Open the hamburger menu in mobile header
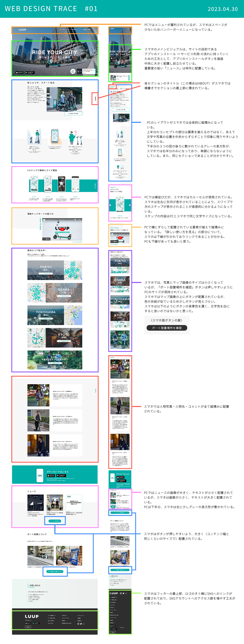This screenshot has height=644, width=244. 129,29
